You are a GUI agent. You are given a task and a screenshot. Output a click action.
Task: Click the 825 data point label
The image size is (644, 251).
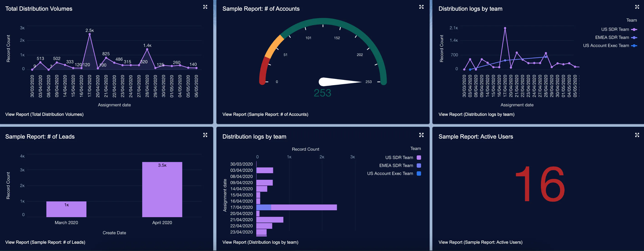pos(106,54)
